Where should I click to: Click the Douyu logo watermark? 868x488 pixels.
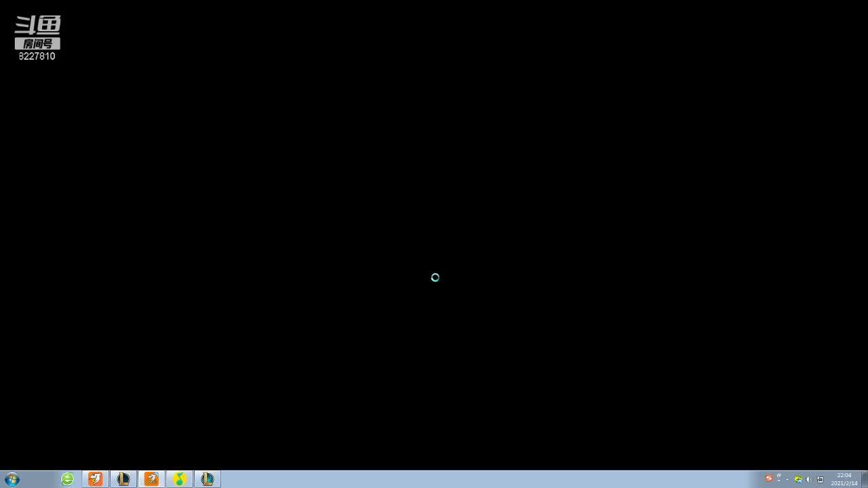(x=37, y=25)
